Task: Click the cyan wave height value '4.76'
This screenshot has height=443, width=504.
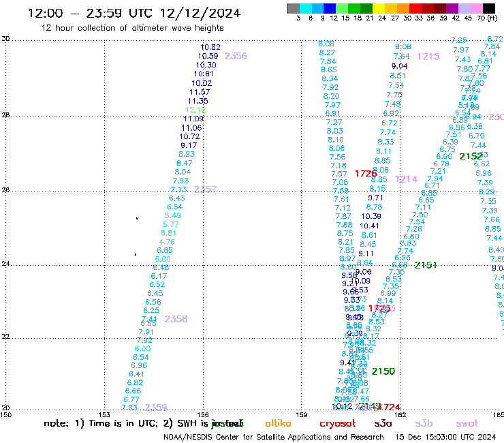Action: point(167,242)
